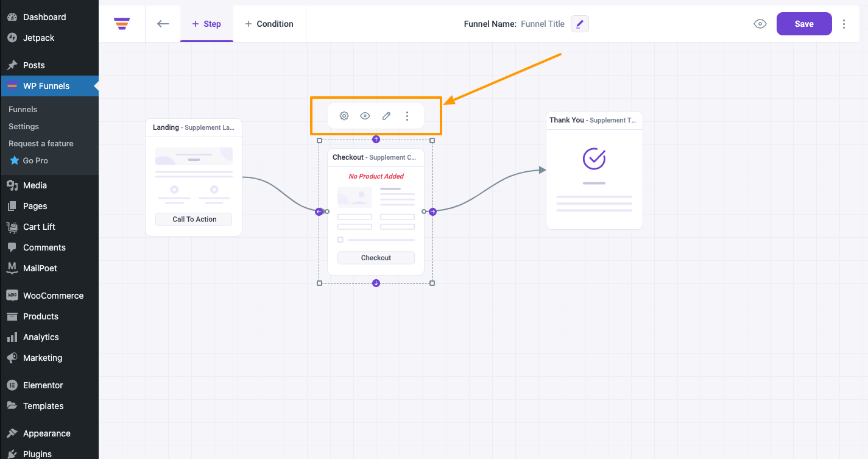Open WP Funnels menu item

tap(49, 86)
